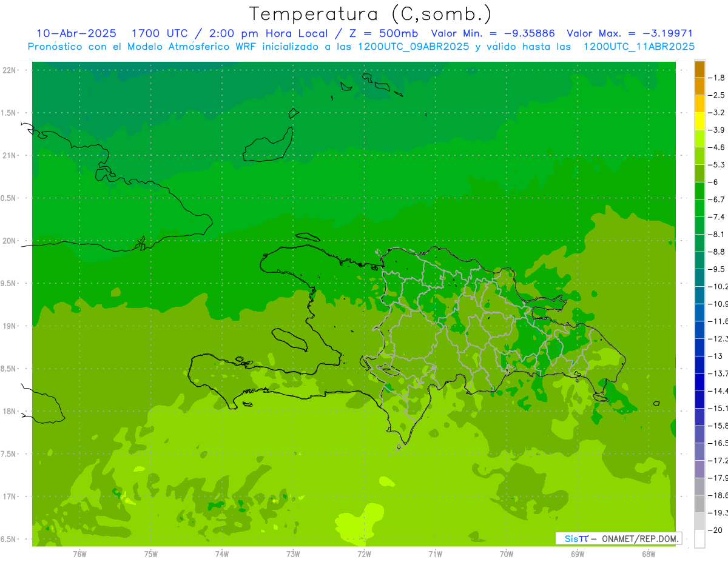The image size is (728, 562).
Task: Click the 19N latitude label
Action: [10, 326]
